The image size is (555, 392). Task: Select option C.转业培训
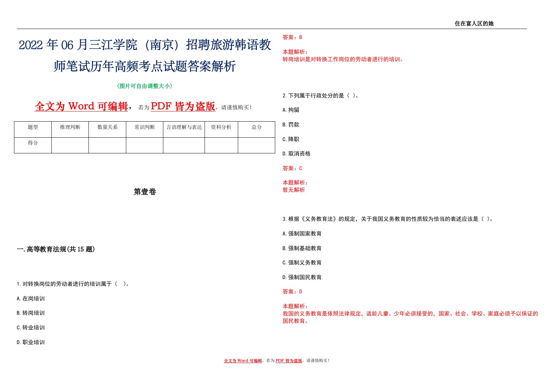point(31,328)
